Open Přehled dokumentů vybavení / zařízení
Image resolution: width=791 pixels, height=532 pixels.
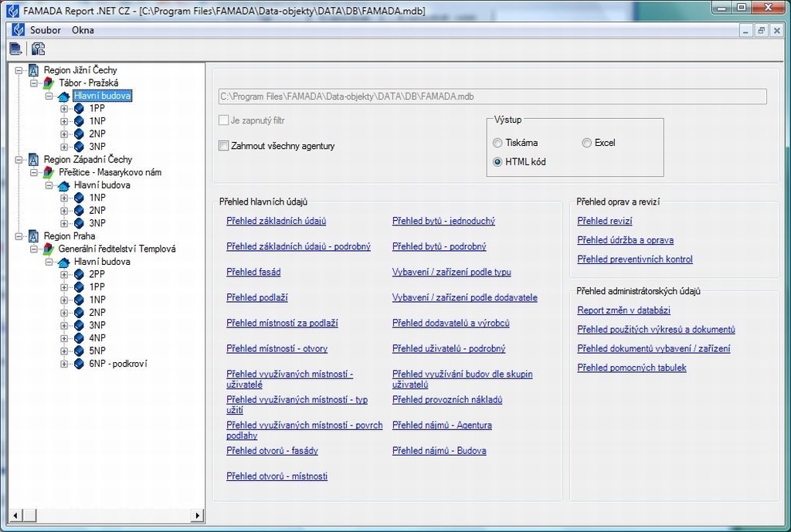pos(654,348)
